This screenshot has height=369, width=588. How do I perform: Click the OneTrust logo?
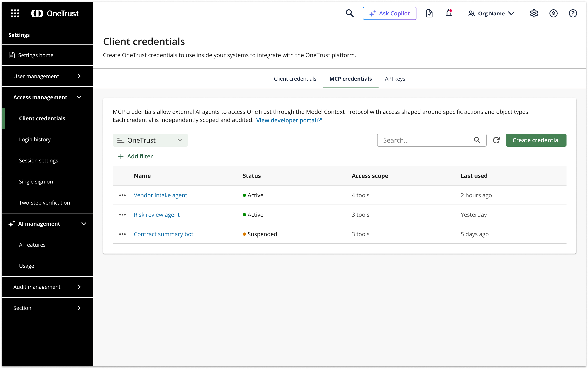(x=55, y=13)
